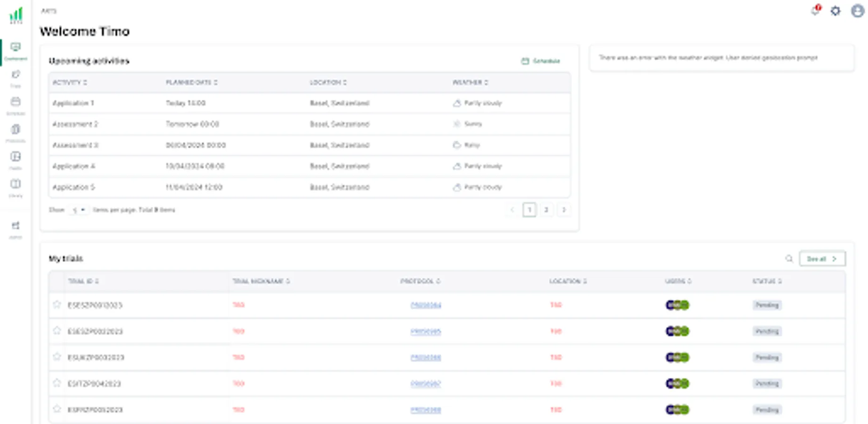Open the Dashboard section in the sidebar
The height and width of the screenshot is (424, 868).
(x=16, y=49)
